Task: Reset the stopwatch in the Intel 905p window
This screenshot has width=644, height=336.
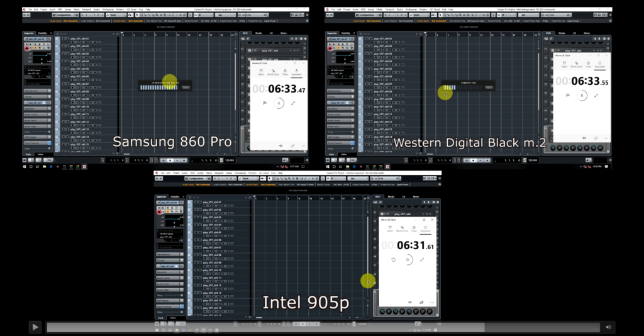Action: (x=394, y=260)
